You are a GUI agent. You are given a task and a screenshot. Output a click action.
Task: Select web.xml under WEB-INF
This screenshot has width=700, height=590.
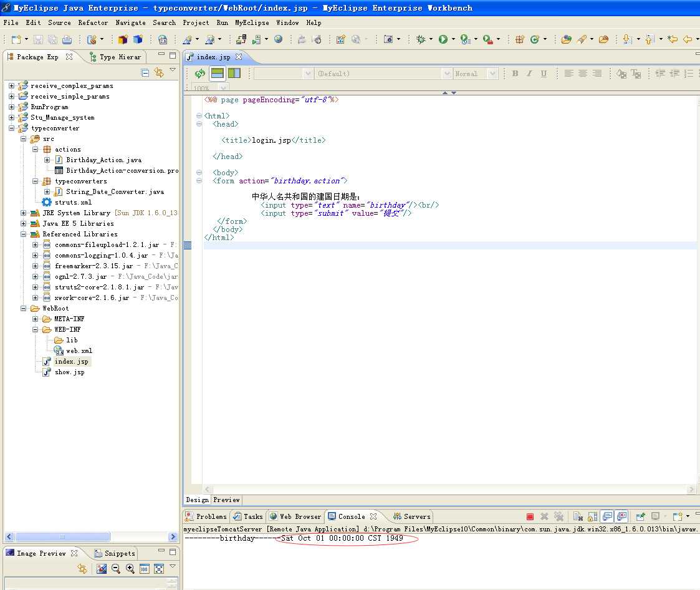tap(79, 351)
